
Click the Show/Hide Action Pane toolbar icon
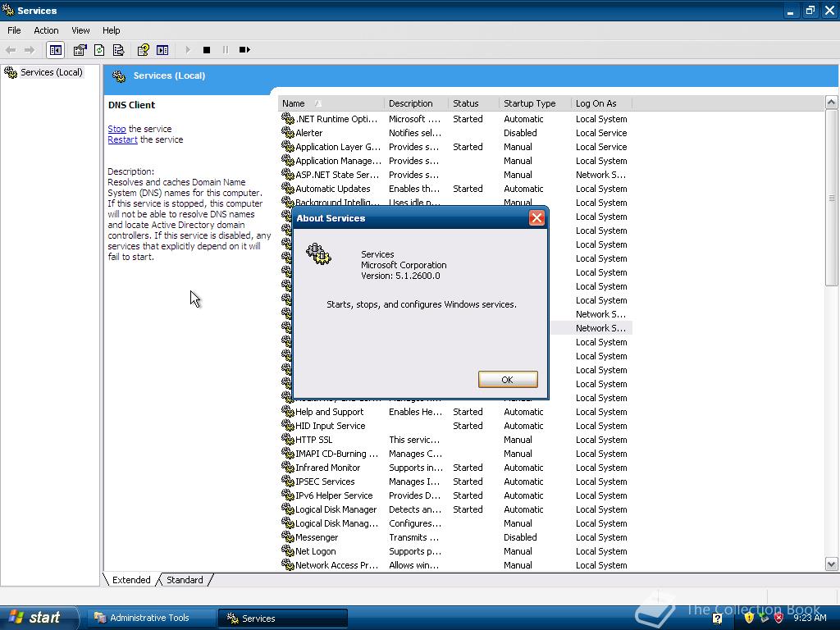pyautogui.click(x=162, y=50)
